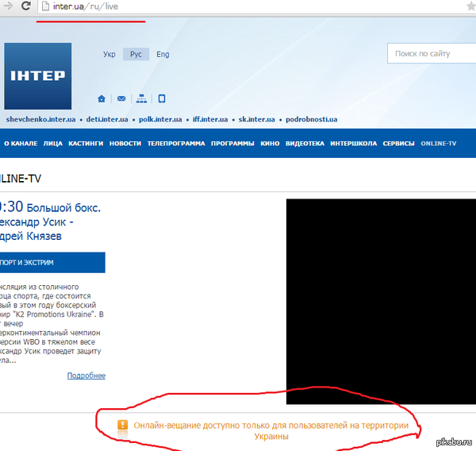The image size is (476, 451).
Task: Click the Inter channel logo
Action: pos(37,76)
